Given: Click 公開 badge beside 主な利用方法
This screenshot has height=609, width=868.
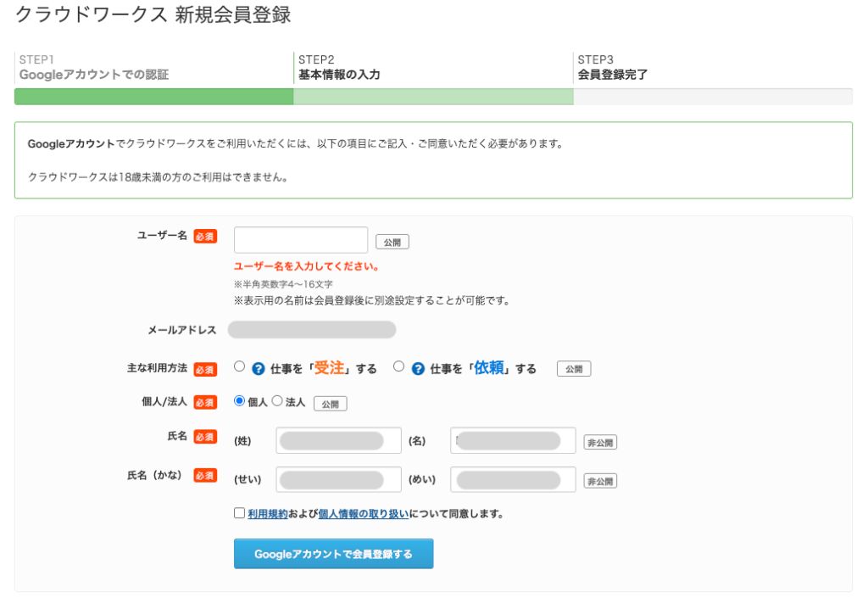Looking at the screenshot, I should click(574, 369).
